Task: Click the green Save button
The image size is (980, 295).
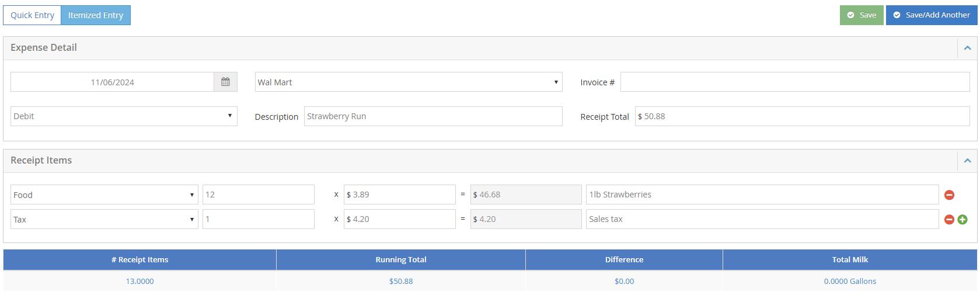Action: tap(862, 15)
